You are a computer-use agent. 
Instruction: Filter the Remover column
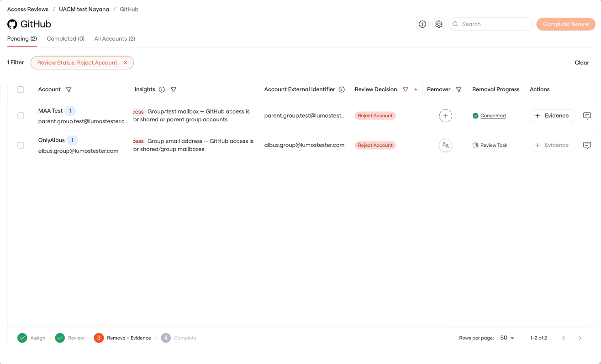pos(459,89)
